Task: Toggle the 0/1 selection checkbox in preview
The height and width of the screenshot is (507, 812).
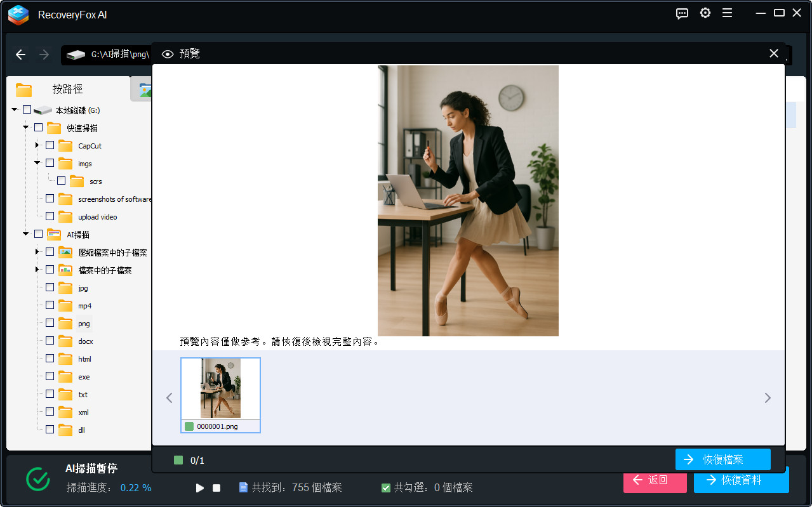Action: (x=178, y=460)
